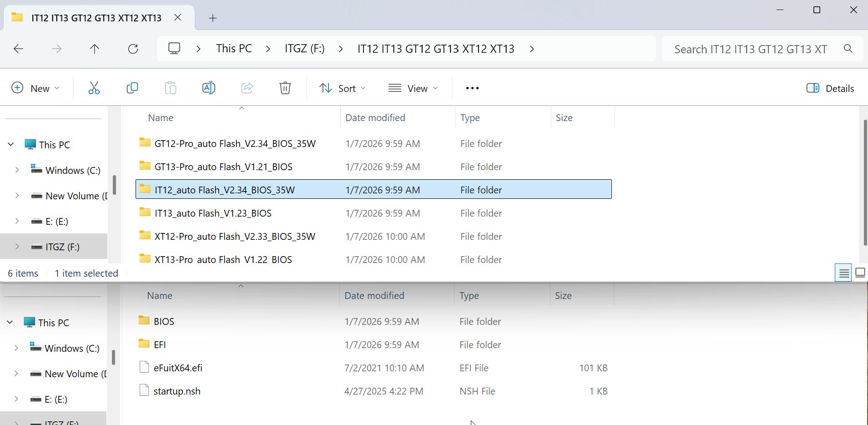The image size is (868, 425).
Task: Click the Cut scissors icon
Action: coord(94,88)
